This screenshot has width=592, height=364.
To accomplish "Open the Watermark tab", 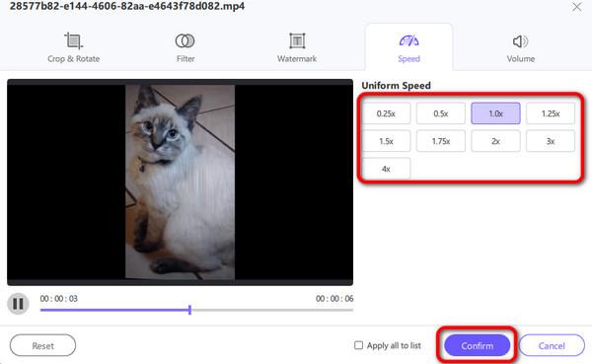I will 297,47.
